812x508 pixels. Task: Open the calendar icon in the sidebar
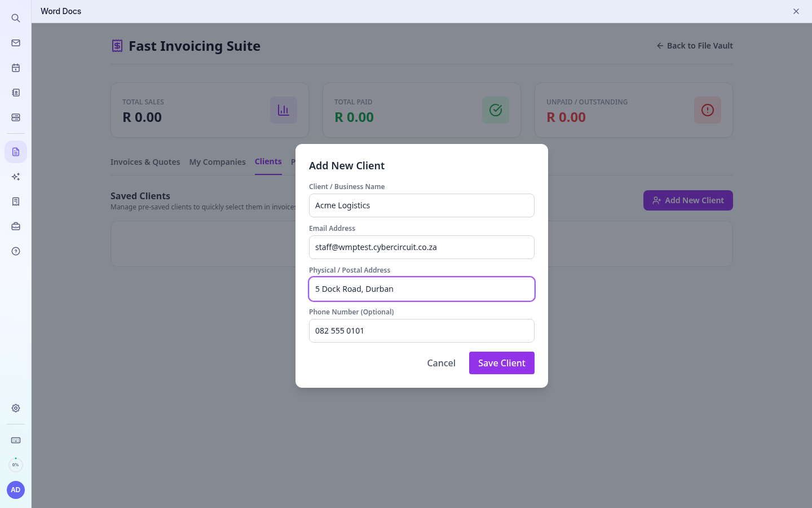coord(16,68)
